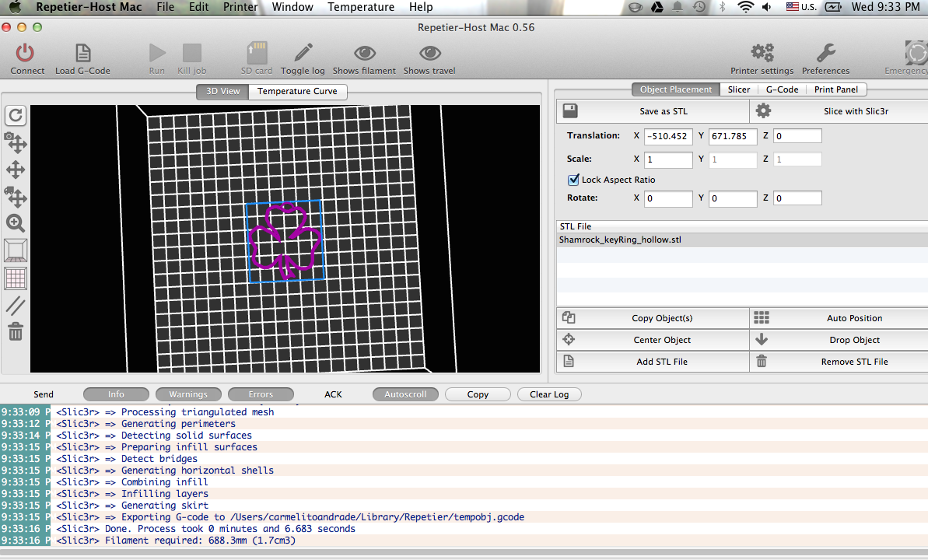Viewport: 928px width, 560px height.
Task: Switch to the Temperature Curve tab
Action: click(297, 91)
